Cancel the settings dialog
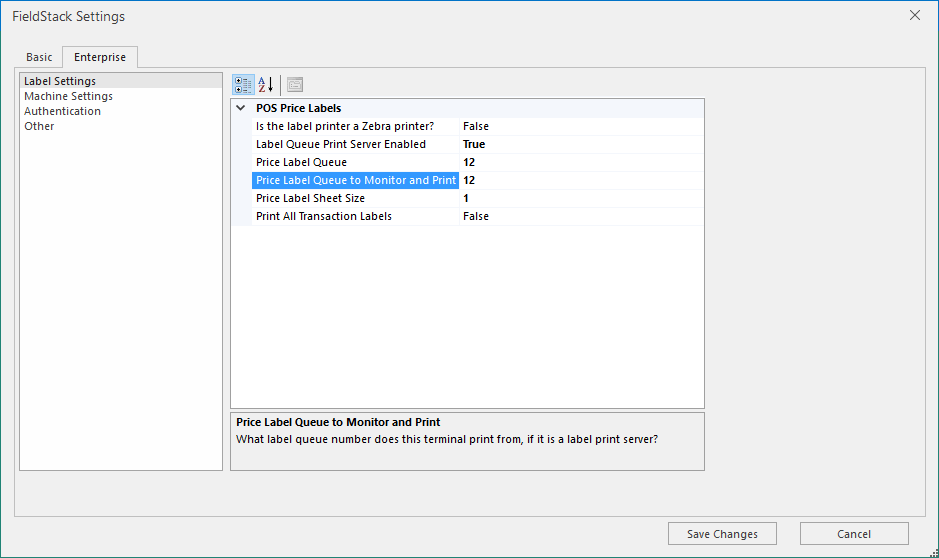This screenshot has width=939, height=558. [x=854, y=533]
